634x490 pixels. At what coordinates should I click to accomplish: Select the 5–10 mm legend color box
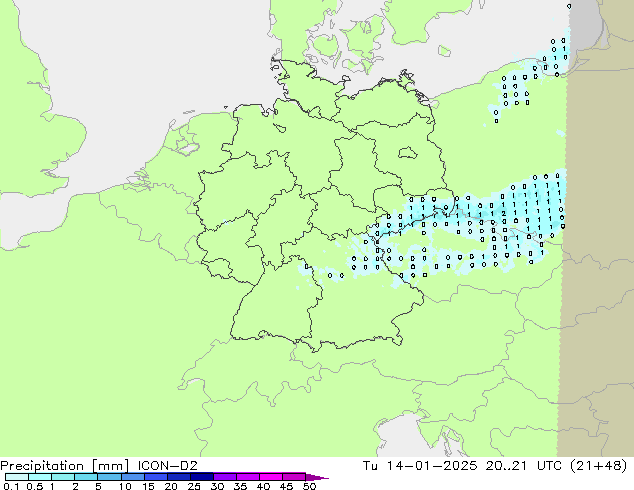110,477
